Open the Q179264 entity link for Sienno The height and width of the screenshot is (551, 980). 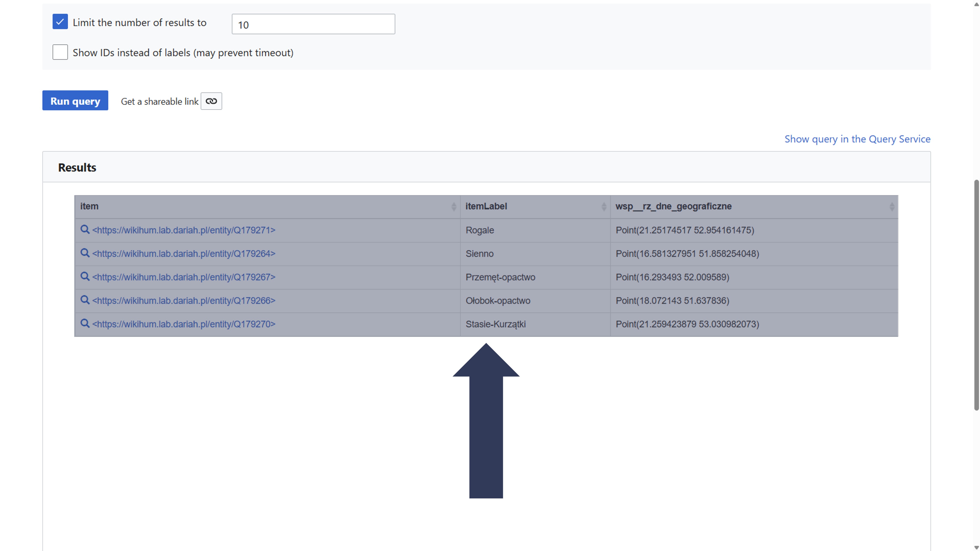pos(184,253)
